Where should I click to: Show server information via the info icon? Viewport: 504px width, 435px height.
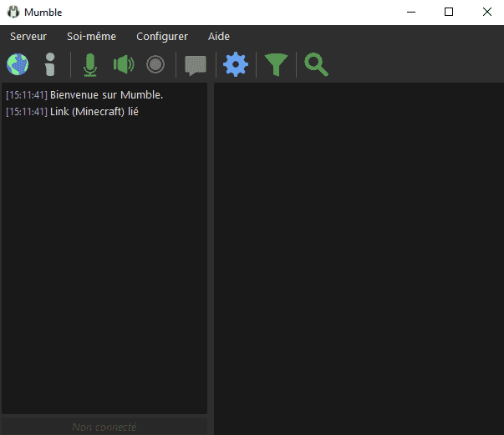(x=50, y=64)
